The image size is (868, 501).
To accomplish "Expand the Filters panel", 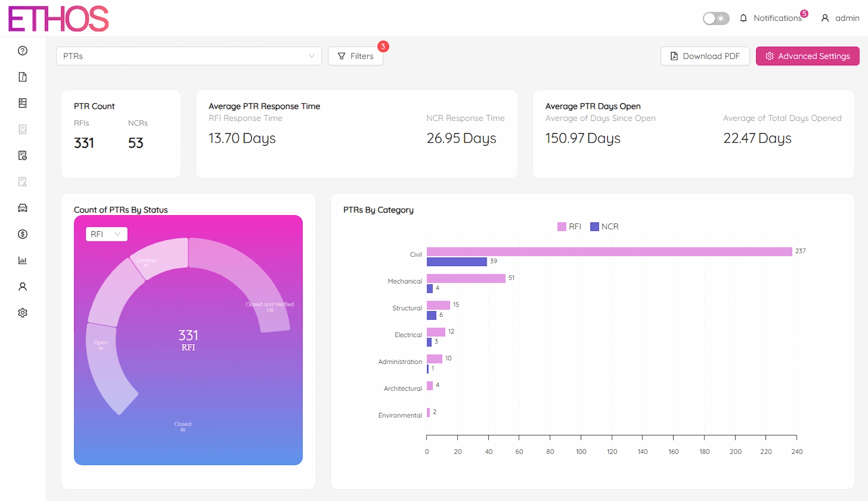I will coord(355,56).
